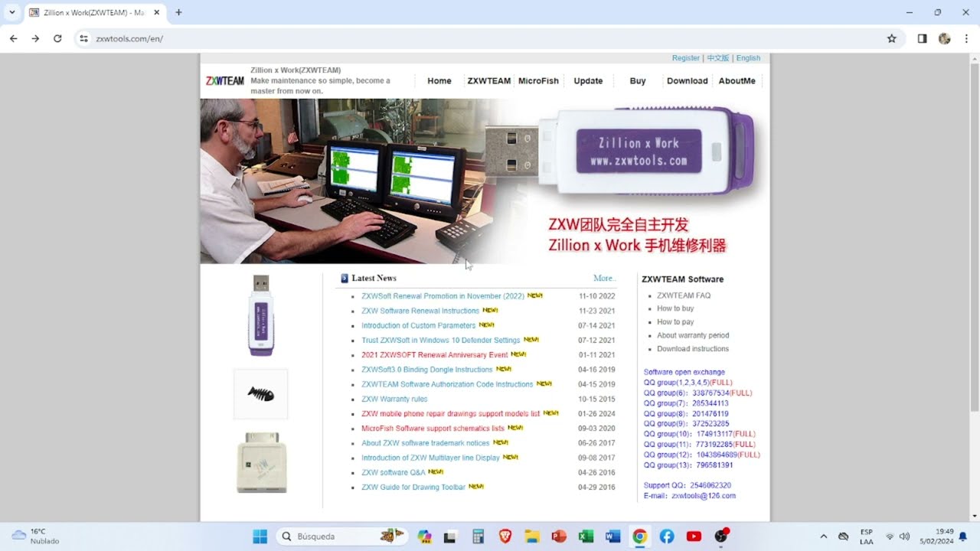Click the address bar URL field
This screenshot has height=551, width=980.
click(482, 38)
